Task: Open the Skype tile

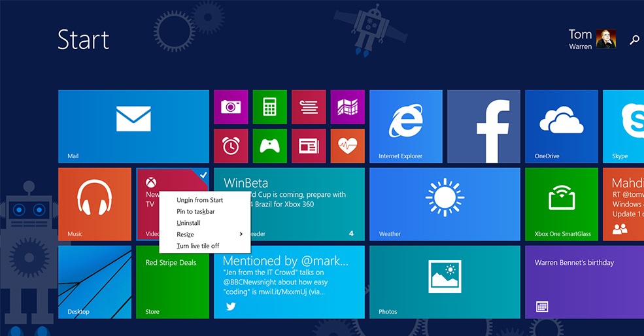Action: coord(624,127)
